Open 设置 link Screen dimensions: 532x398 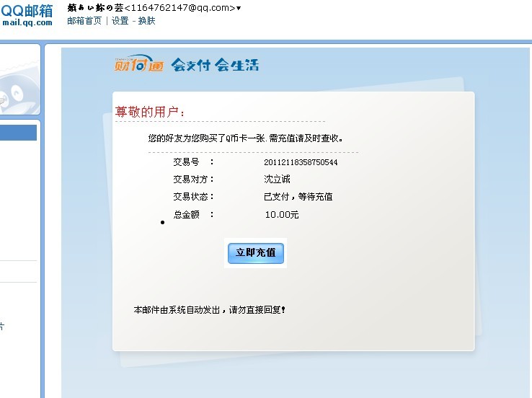120,21
